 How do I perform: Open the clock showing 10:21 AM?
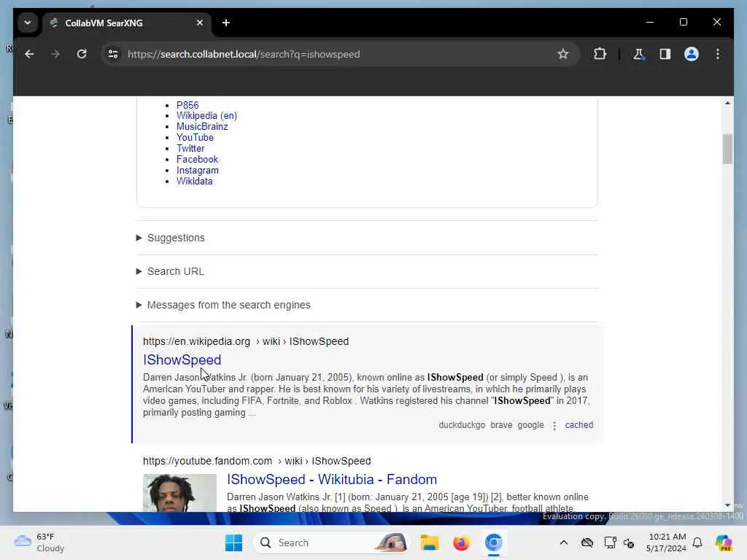click(667, 542)
